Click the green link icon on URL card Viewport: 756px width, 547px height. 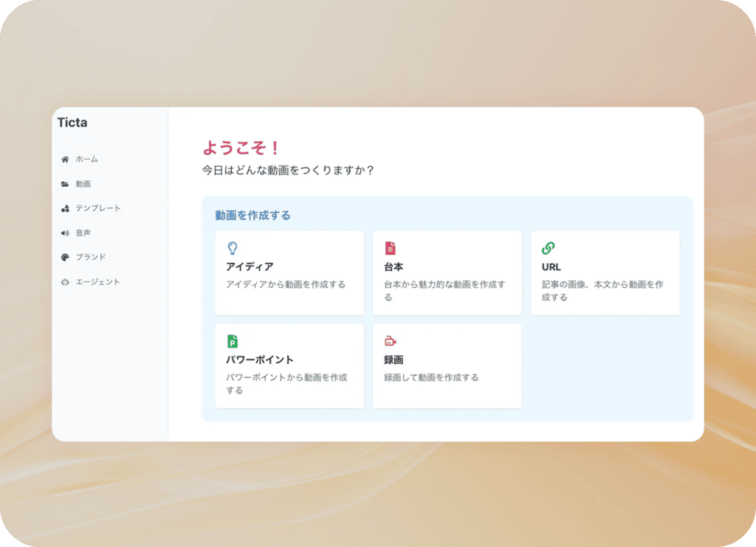(548, 248)
